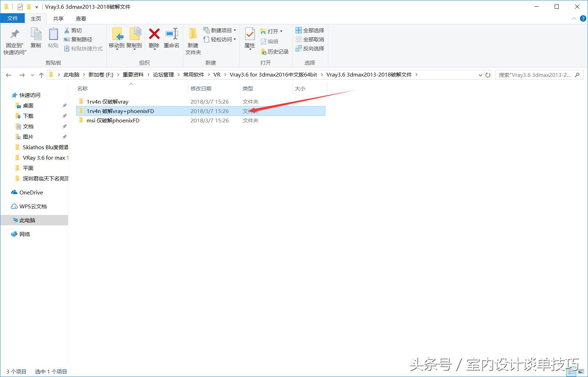
Task: Click the 历史记录 (History) icon
Action: tap(275, 51)
